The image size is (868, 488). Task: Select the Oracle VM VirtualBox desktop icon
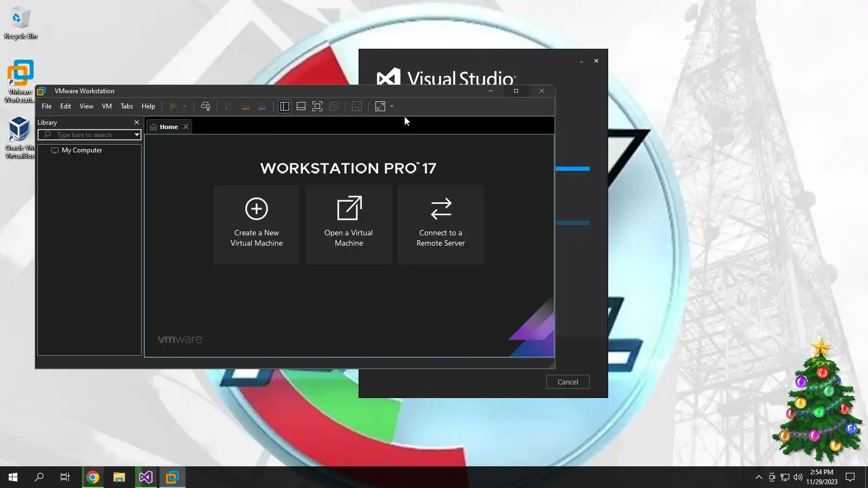20,137
